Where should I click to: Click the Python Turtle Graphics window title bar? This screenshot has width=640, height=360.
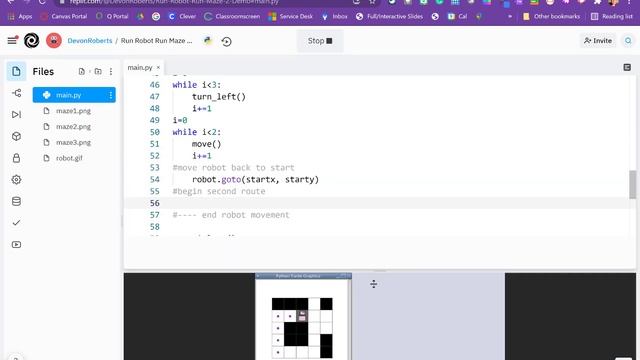(x=303, y=276)
